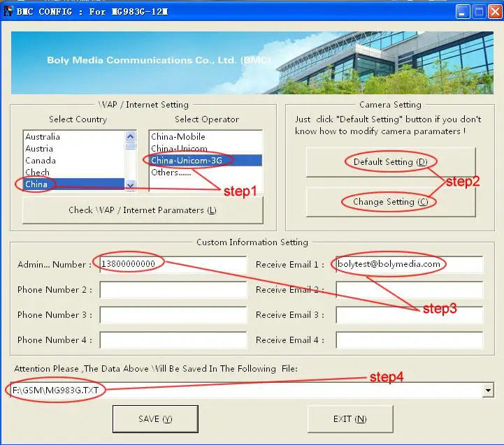
Task: Choose China-Mobile operator
Action: [x=206, y=136]
